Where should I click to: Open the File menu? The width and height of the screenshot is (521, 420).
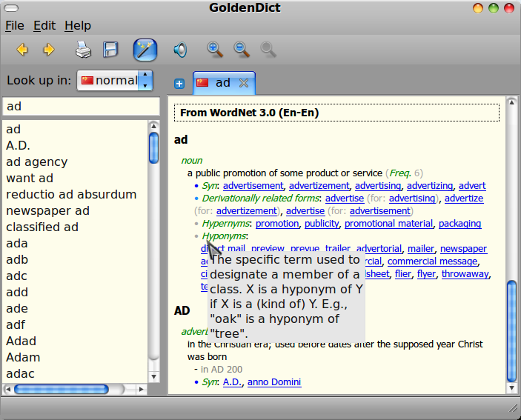(x=15, y=26)
